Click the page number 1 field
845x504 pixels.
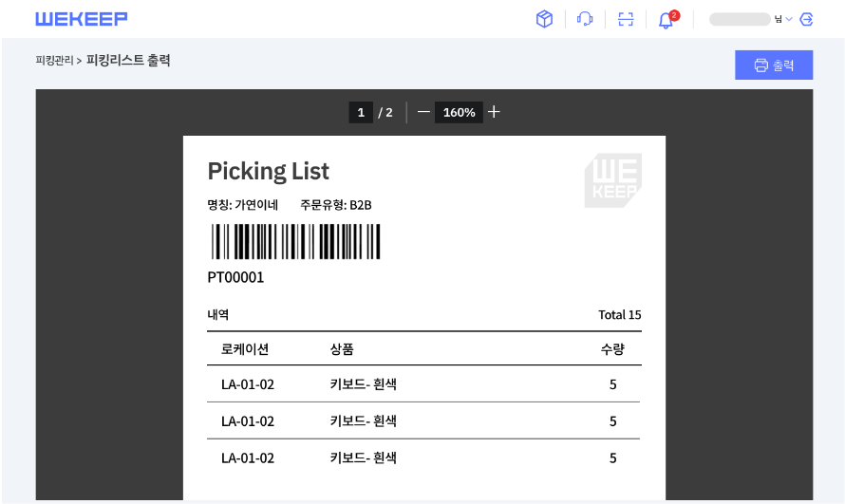361,113
